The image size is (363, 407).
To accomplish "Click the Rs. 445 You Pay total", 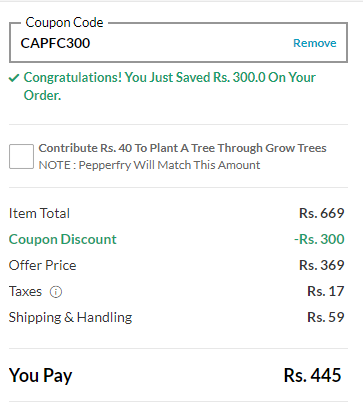I will click(312, 375).
